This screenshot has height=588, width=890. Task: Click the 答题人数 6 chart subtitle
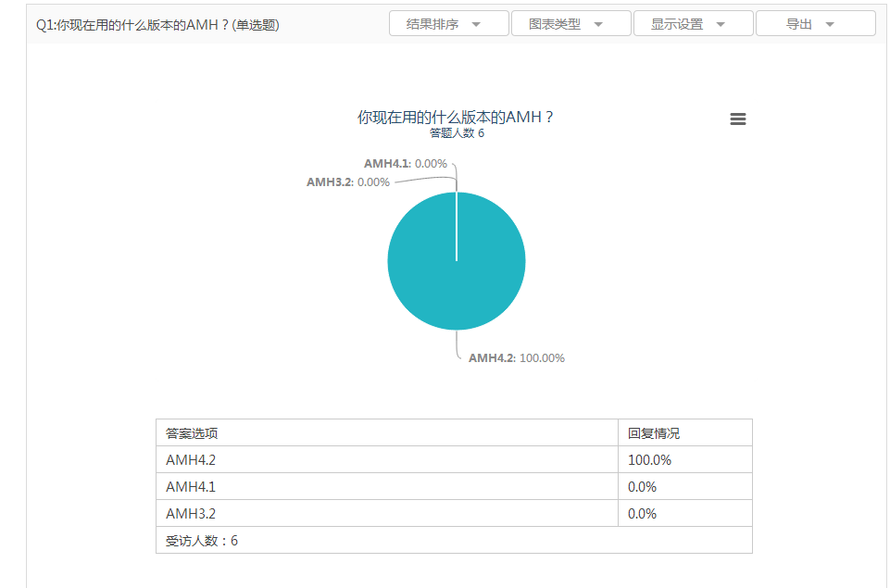457,133
